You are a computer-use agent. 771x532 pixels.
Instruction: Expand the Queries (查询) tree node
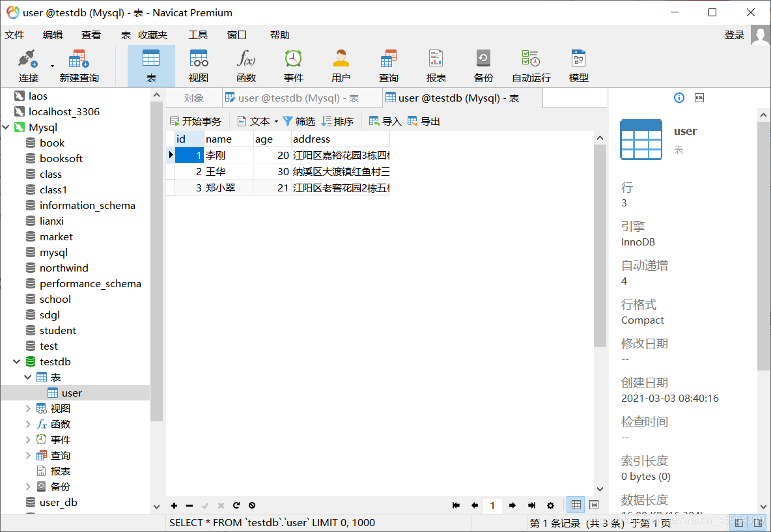point(28,456)
